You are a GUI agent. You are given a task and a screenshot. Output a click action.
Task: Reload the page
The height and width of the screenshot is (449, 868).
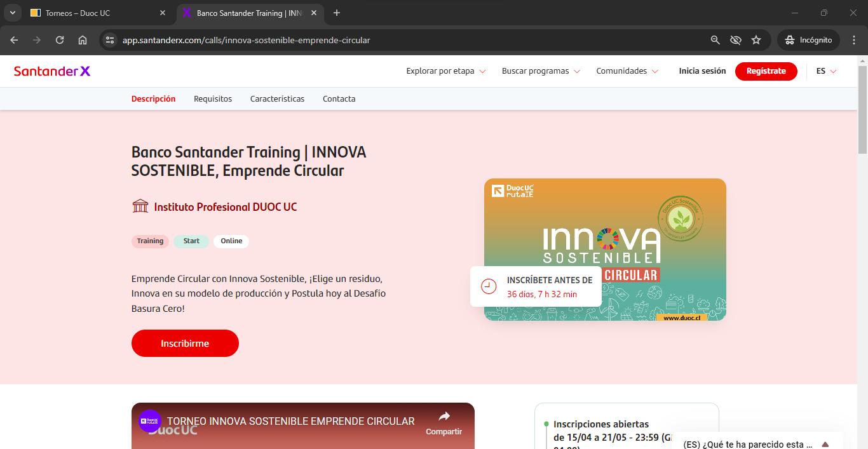point(60,40)
